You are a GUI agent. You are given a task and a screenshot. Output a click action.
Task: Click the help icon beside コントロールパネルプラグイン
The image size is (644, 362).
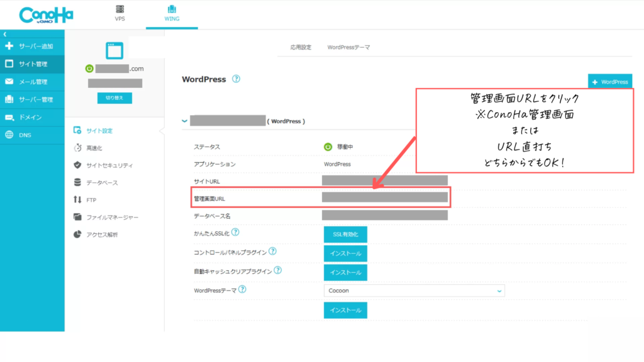[x=273, y=251]
